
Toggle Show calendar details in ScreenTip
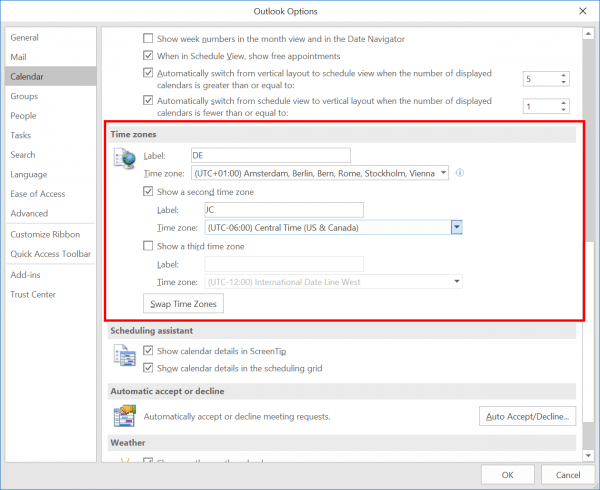[x=148, y=350]
